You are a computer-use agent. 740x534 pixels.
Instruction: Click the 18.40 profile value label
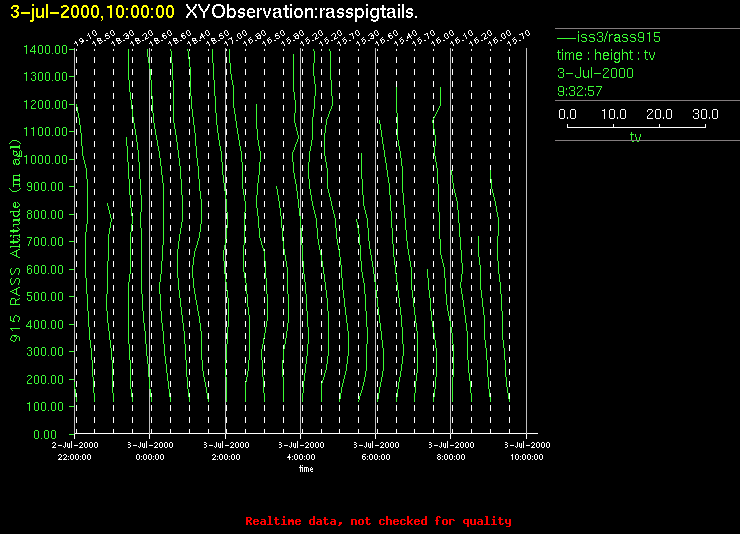(x=199, y=38)
